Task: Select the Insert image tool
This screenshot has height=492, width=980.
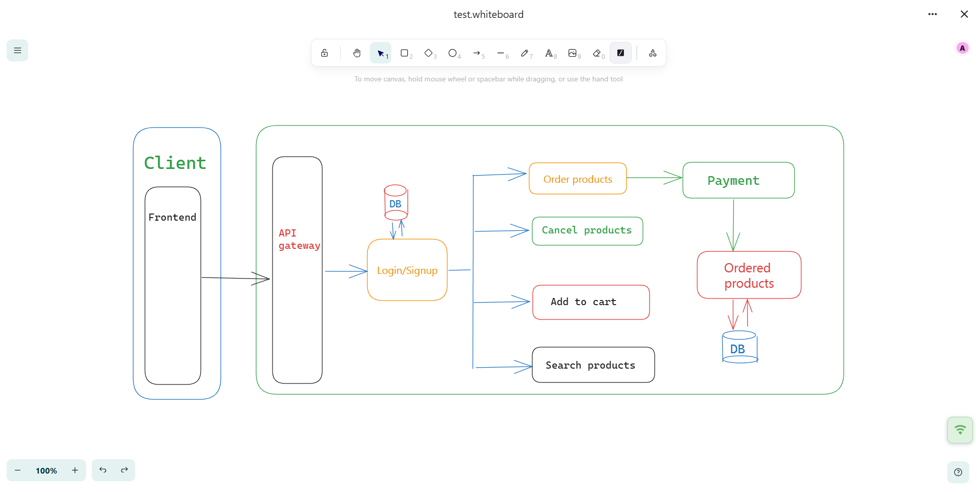Action: pyautogui.click(x=573, y=53)
